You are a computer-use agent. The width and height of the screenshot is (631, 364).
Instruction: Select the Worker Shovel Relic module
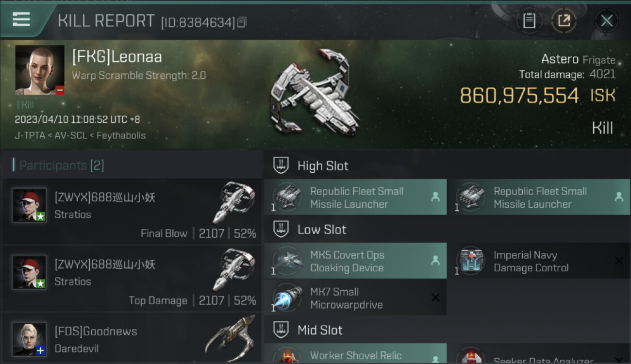(355, 354)
